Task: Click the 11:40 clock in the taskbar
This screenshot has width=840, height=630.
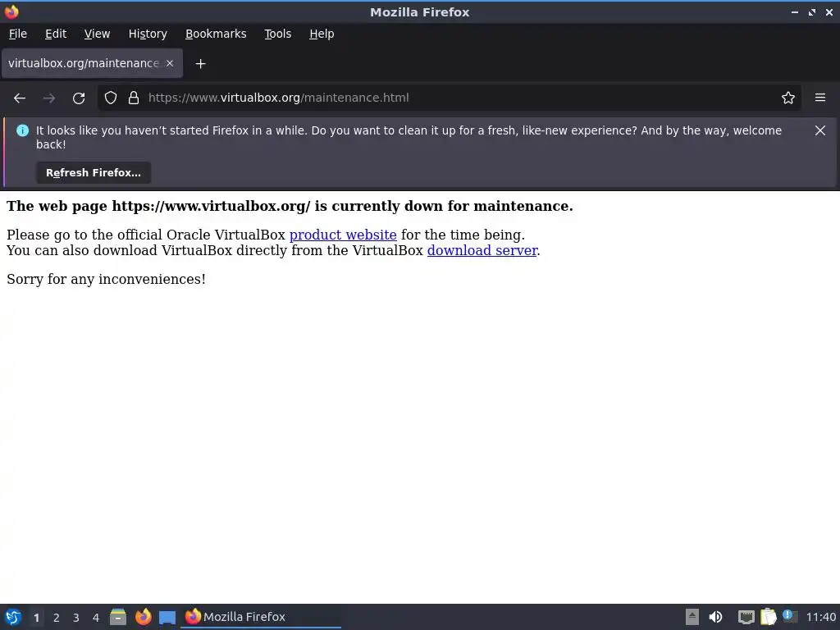Action: coord(820,617)
